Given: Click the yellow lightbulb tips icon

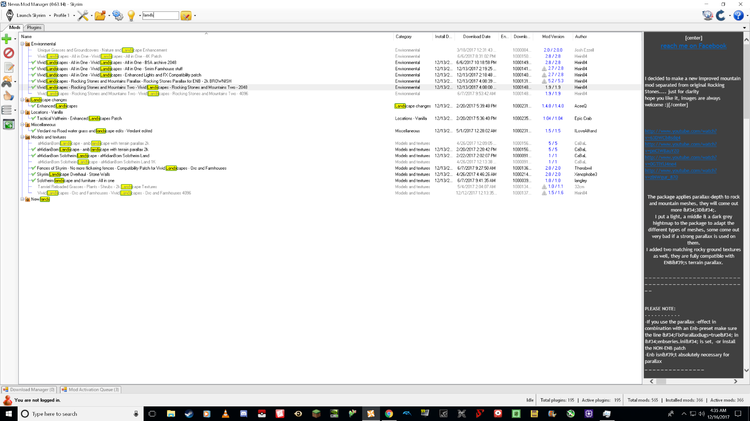Looking at the screenshot, I should pyautogui.click(x=131, y=15).
